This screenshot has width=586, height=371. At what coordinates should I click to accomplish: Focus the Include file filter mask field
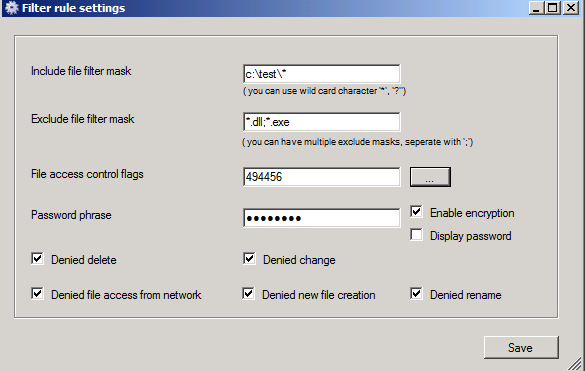[321, 74]
